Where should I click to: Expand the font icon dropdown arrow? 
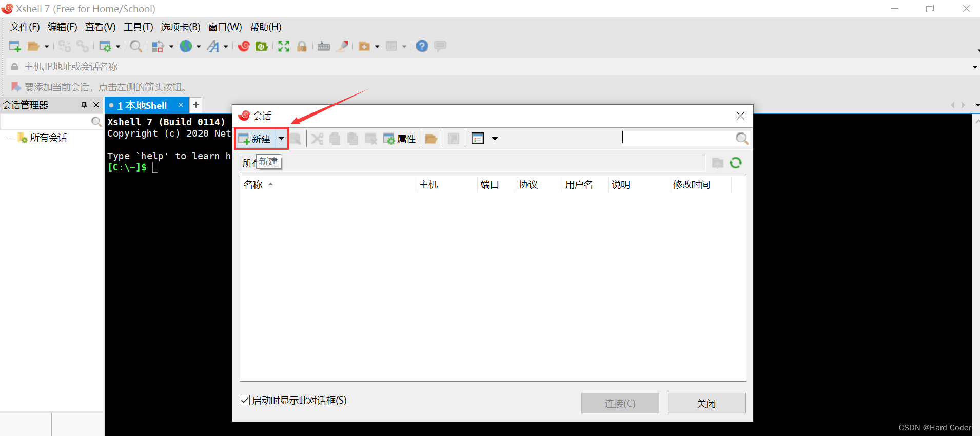226,47
